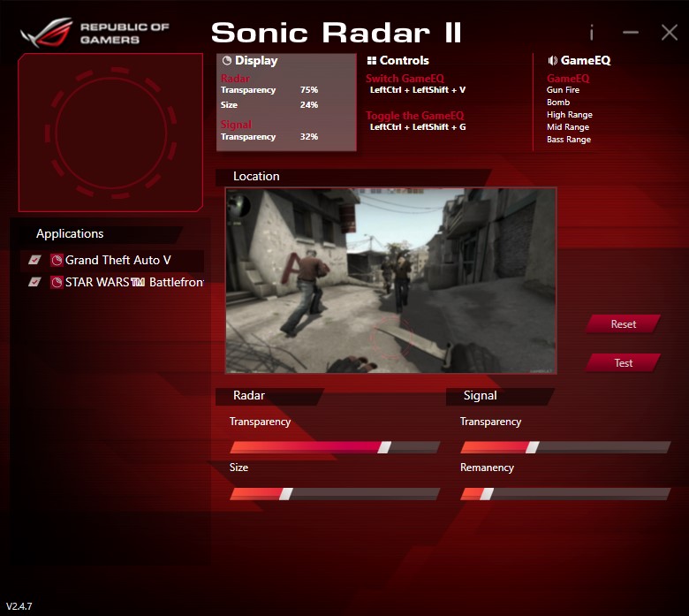Screen dimensions: 689x616
Task: Click the Mid Range GameEQ entry
Action: (x=568, y=127)
